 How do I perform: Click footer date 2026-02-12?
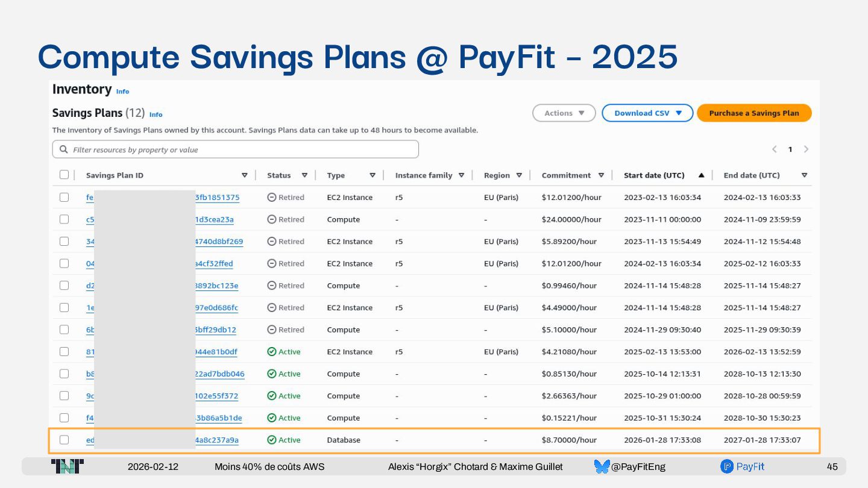[x=153, y=467]
